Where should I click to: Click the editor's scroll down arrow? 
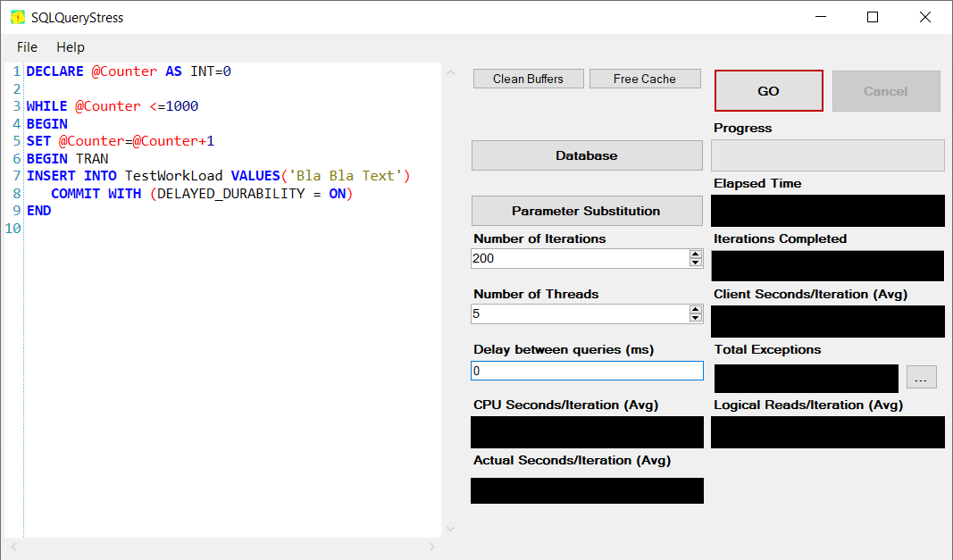click(x=450, y=529)
